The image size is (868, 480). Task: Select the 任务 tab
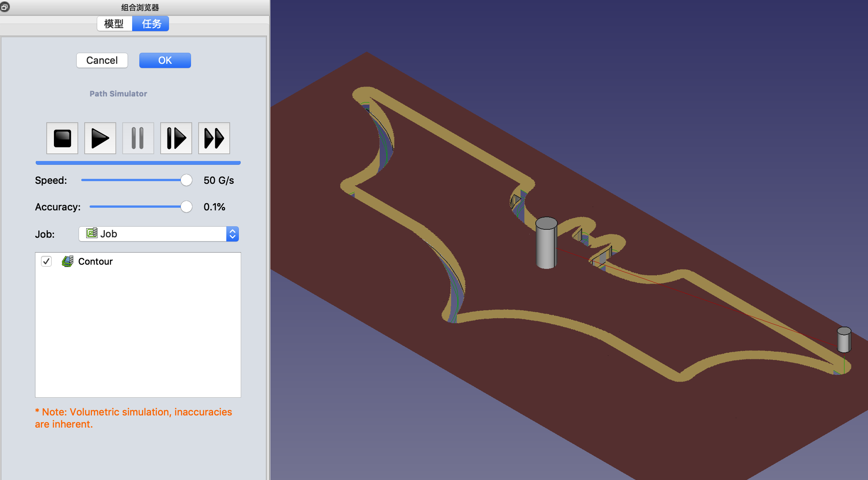(x=151, y=24)
